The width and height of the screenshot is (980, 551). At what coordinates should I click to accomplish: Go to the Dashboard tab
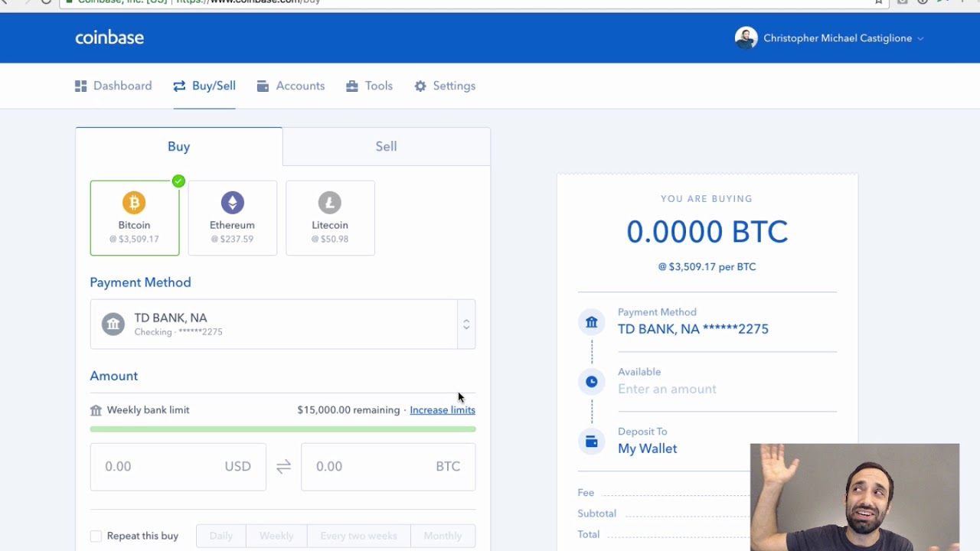(x=113, y=86)
